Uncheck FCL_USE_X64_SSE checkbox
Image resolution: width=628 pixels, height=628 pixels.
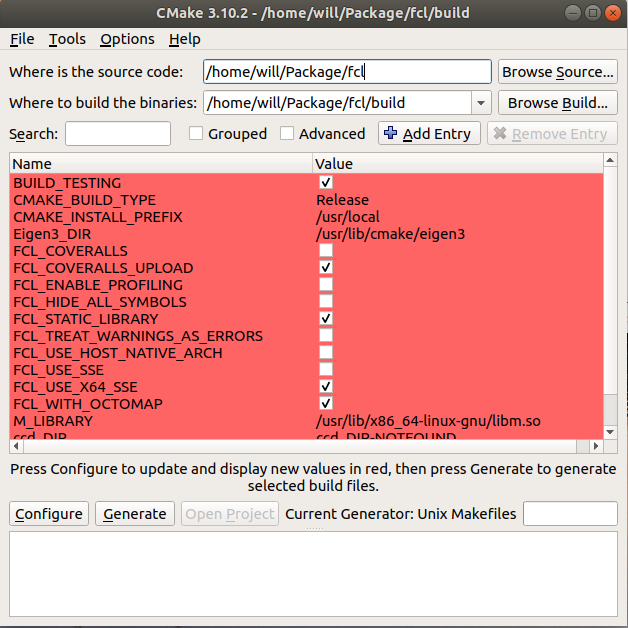coord(326,386)
